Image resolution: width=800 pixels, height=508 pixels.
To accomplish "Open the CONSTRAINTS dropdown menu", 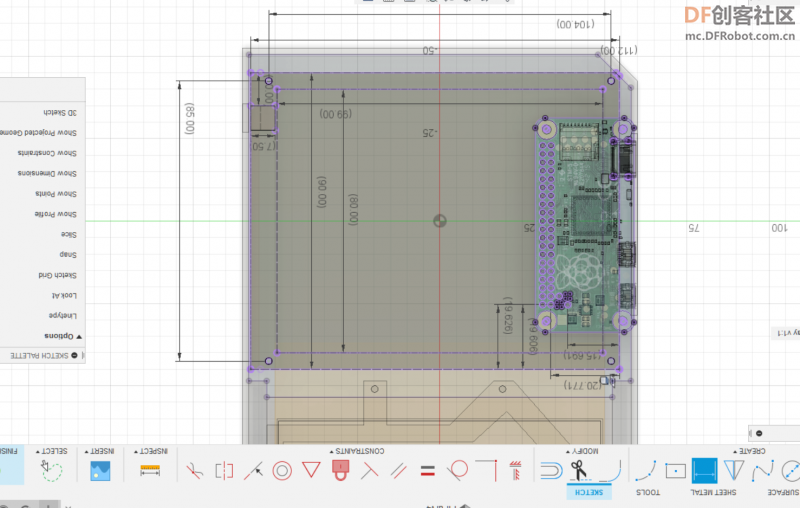I will point(357,451).
